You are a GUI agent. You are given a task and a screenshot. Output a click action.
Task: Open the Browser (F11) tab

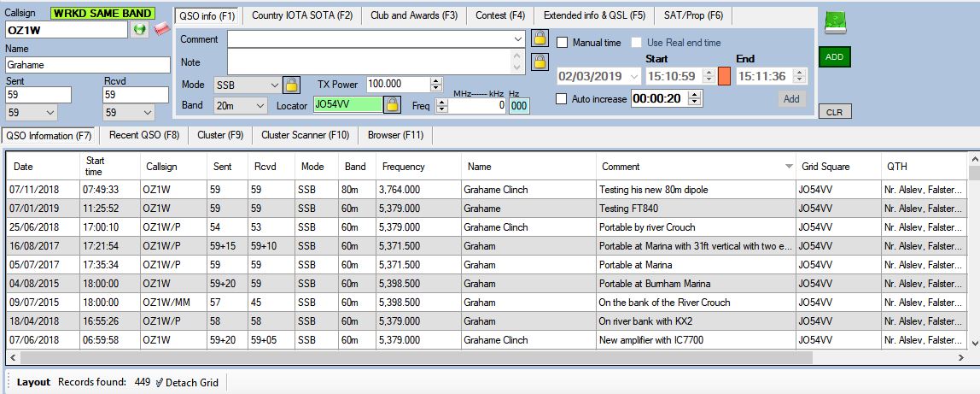(395, 134)
